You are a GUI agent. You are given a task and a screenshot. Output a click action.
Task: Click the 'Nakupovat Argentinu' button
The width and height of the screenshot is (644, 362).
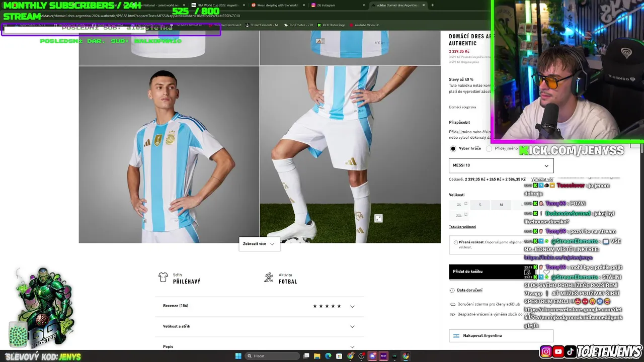501,335
